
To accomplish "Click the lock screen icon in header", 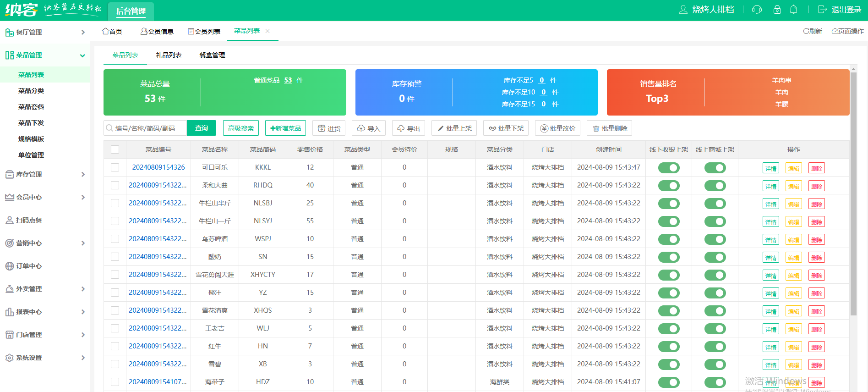I will pos(777,10).
